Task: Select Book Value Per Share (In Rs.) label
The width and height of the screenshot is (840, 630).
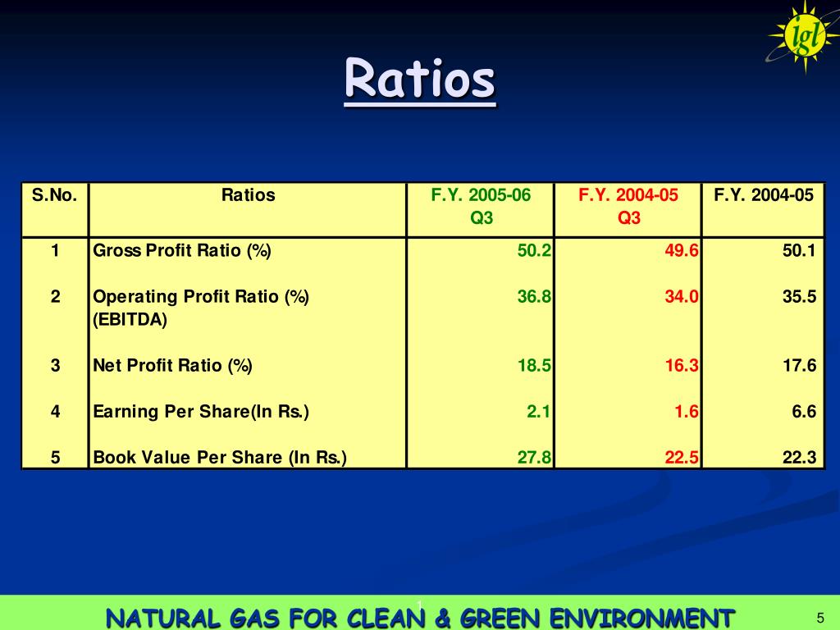Action: point(220,458)
